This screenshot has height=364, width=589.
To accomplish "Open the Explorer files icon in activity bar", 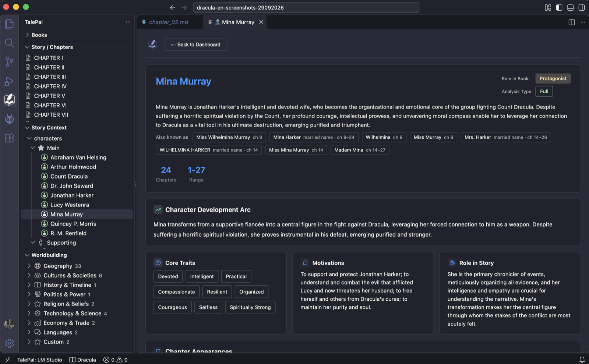I will click(9, 24).
